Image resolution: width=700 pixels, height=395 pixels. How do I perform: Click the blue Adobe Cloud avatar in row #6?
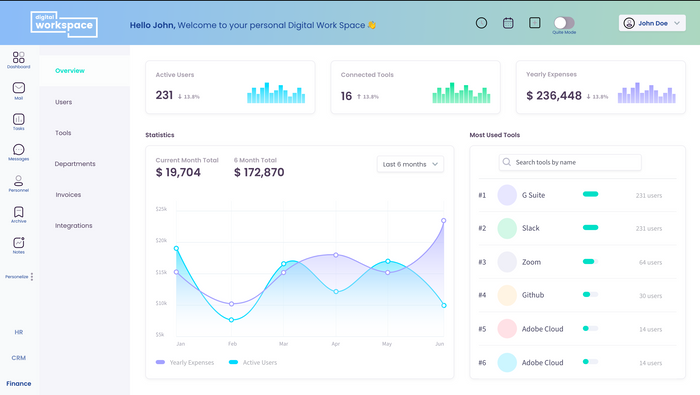(507, 362)
